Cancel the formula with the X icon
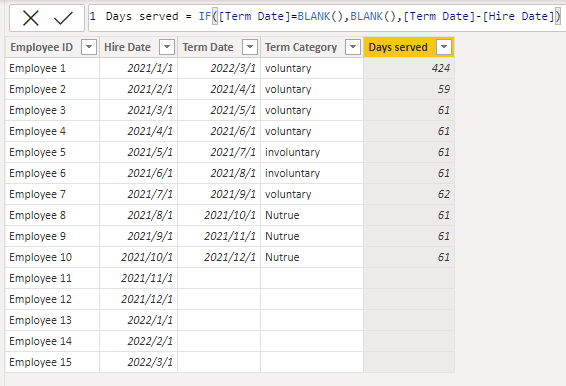 click(x=31, y=18)
